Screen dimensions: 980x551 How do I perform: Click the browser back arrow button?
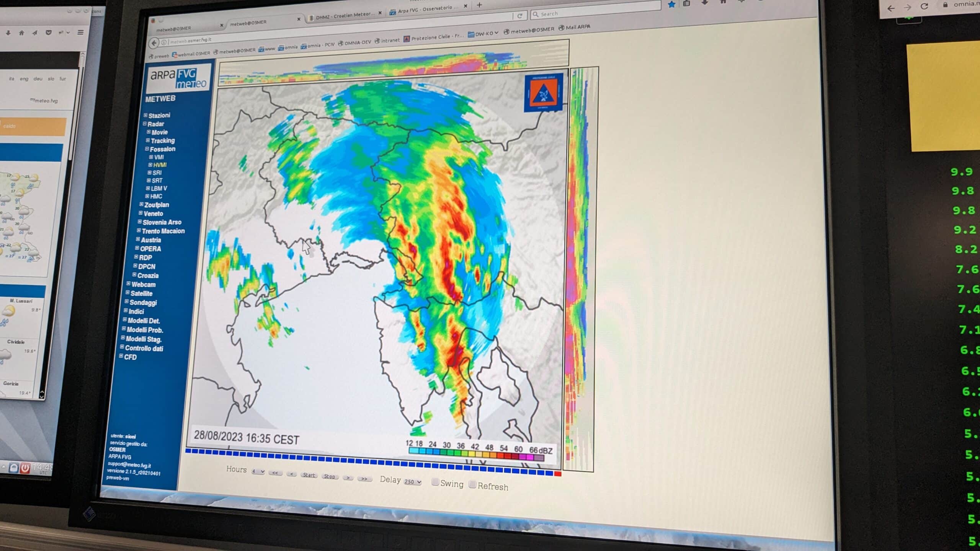154,43
